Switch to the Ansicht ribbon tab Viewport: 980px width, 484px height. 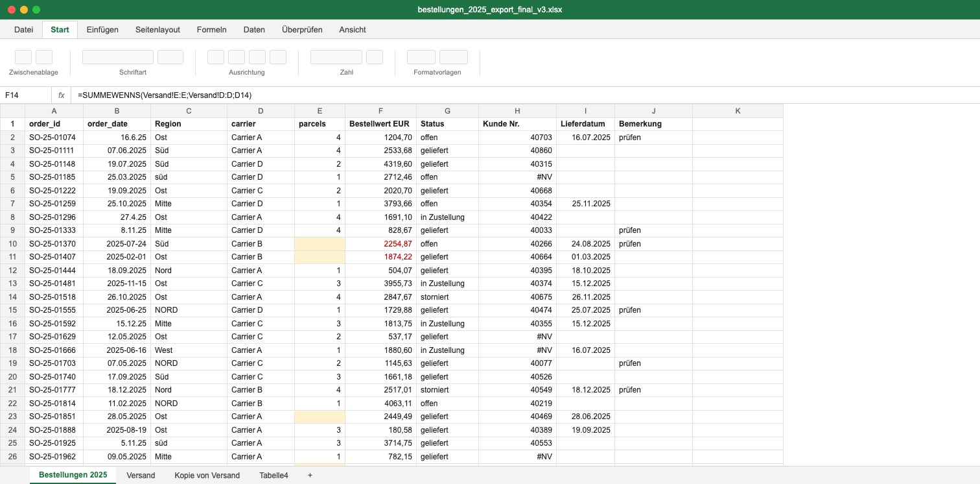click(x=353, y=29)
